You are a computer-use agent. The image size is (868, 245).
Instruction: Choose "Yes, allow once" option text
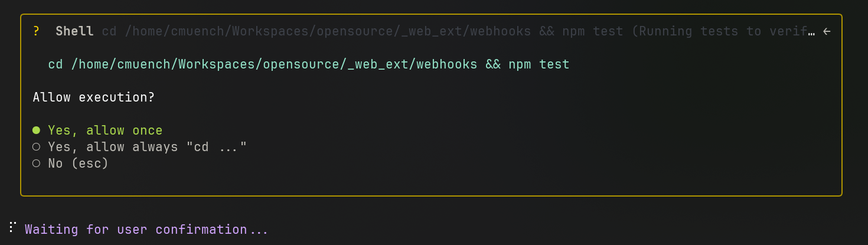105,130
